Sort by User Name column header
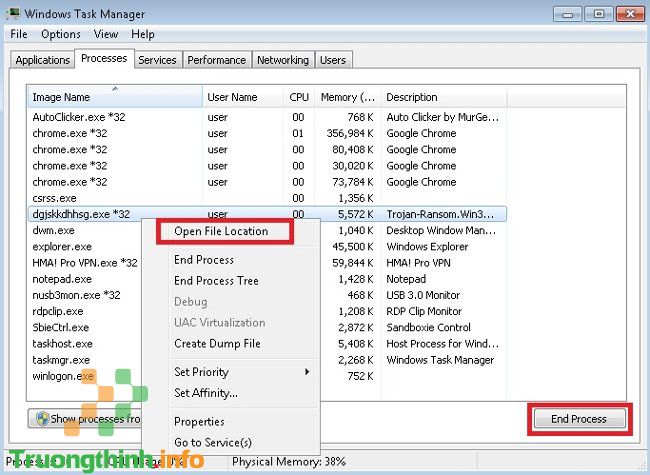The height and width of the screenshot is (475, 650). (x=243, y=97)
